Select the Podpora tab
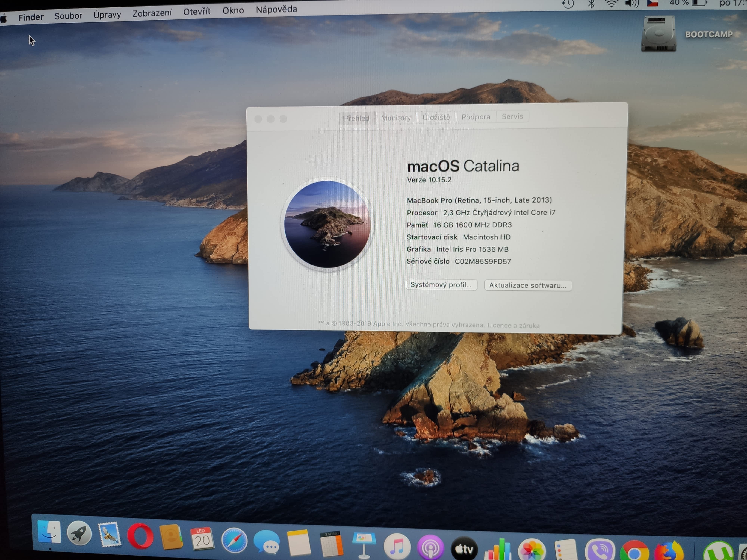 [475, 117]
